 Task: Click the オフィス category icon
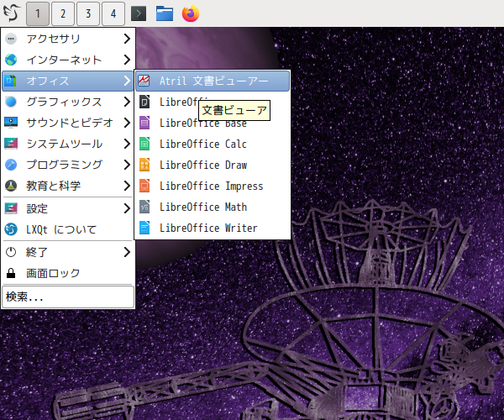click(11, 81)
